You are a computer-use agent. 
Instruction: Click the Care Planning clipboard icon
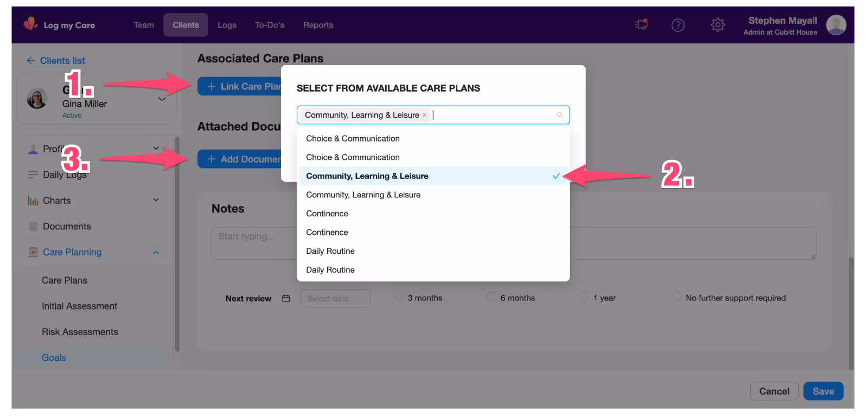33,252
